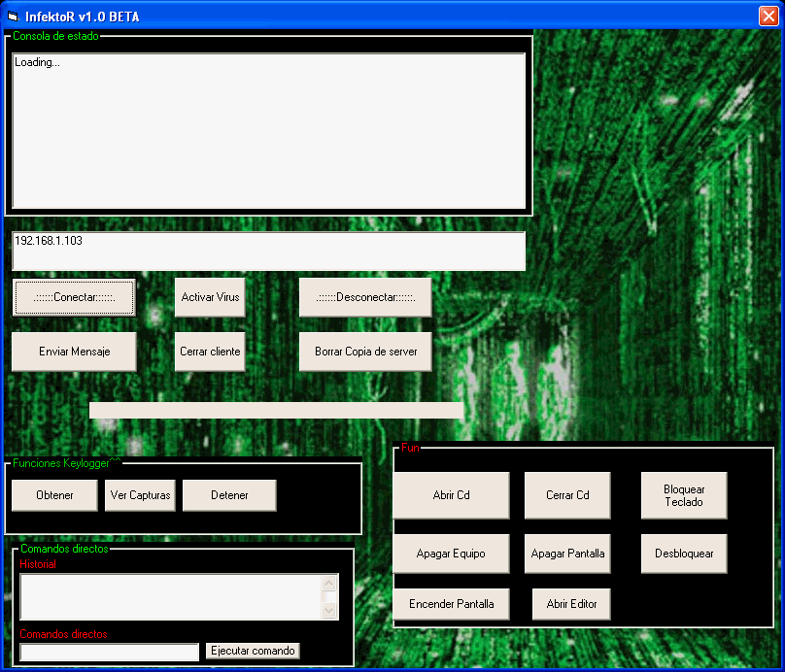
Task: Click the Enviar Mensaje button
Action: [74, 352]
